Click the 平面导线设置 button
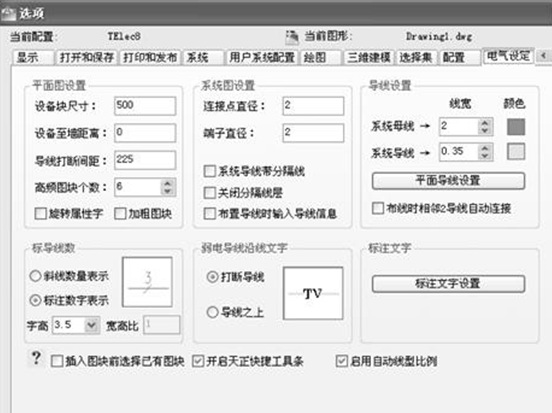The image size is (552, 413). click(x=448, y=181)
